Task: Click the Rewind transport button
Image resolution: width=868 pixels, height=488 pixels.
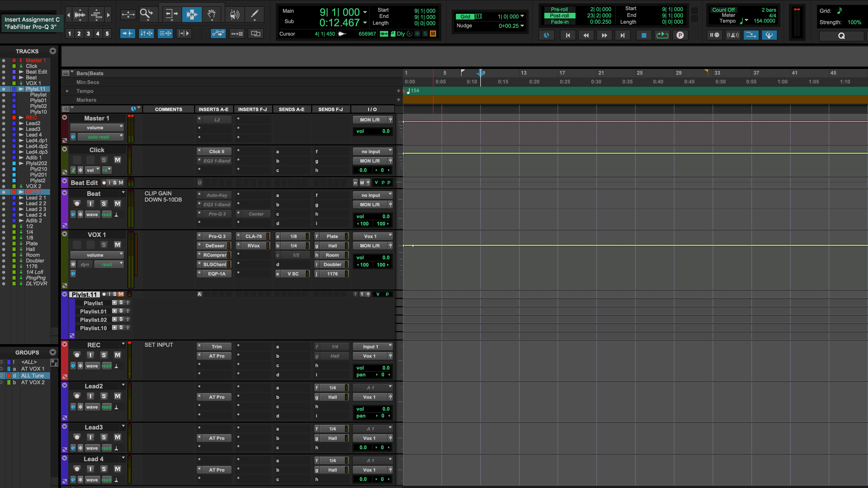Action: coord(586,35)
